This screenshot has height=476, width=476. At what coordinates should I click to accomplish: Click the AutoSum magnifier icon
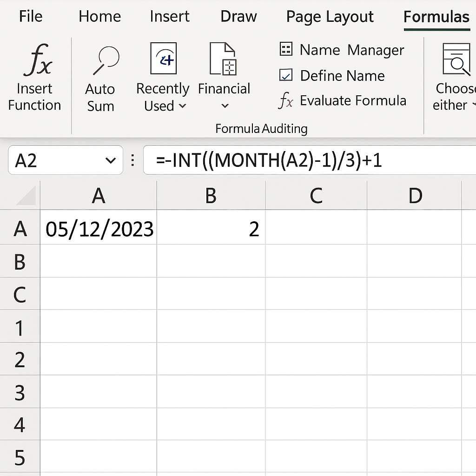coord(106,60)
